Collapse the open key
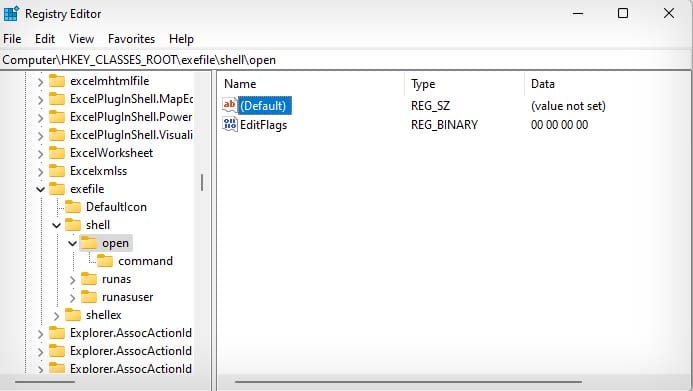Screen dimensions: 693x391 pyautogui.click(x=72, y=243)
